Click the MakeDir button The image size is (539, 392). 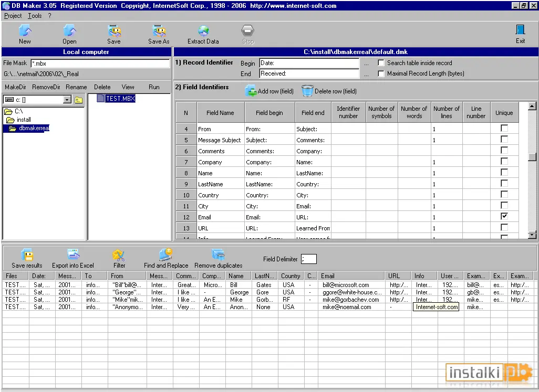point(15,87)
